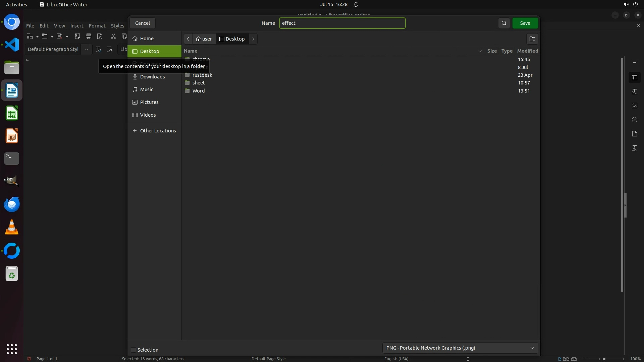Click the Cut scissors icon
644x362 pixels.
coord(113,36)
